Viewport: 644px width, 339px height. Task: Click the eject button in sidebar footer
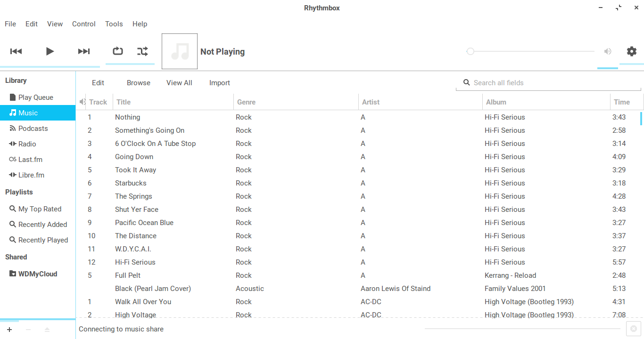pyautogui.click(x=47, y=330)
